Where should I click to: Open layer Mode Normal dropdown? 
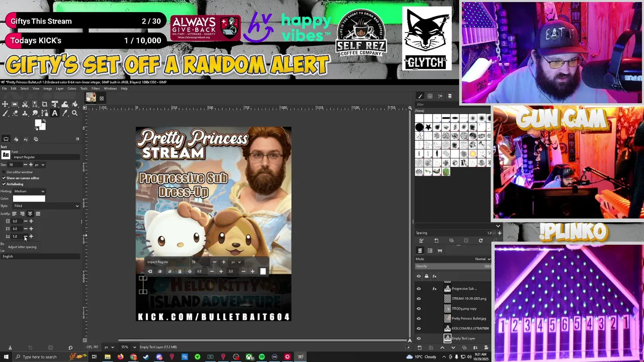(453, 259)
